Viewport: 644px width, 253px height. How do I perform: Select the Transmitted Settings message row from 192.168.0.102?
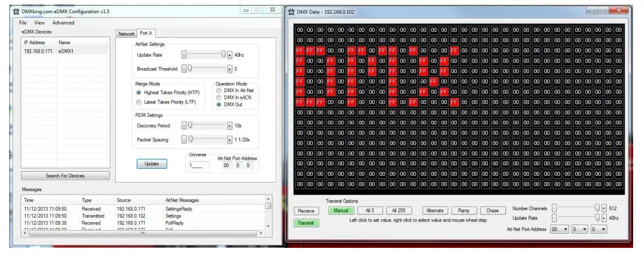pos(144,216)
